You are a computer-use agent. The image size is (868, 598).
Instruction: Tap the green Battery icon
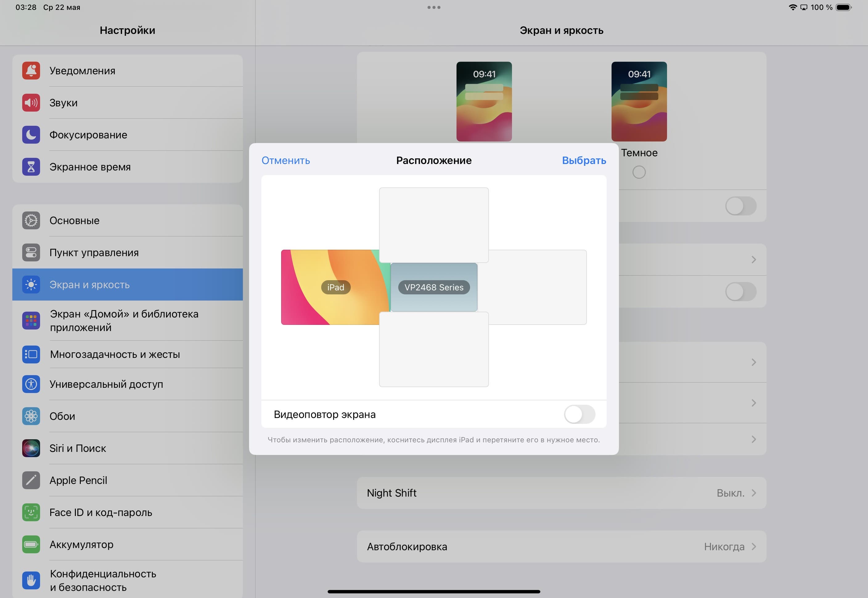(31, 544)
